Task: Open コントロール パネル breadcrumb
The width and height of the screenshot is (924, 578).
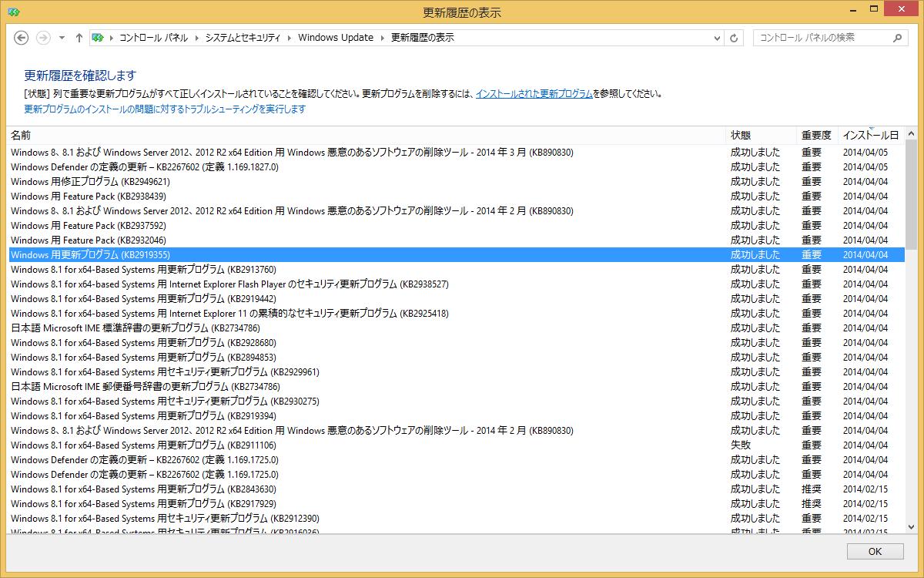Action: click(x=152, y=38)
